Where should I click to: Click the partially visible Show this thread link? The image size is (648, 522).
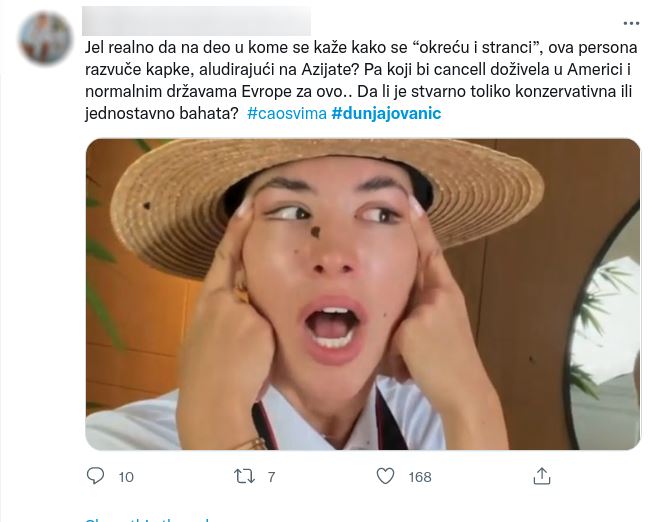147,518
